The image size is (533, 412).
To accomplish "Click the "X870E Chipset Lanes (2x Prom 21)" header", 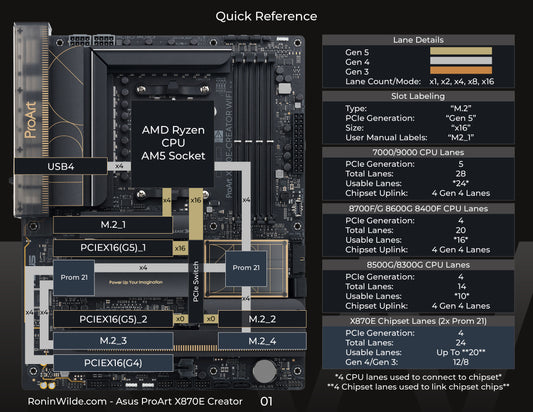I will click(418, 321).
